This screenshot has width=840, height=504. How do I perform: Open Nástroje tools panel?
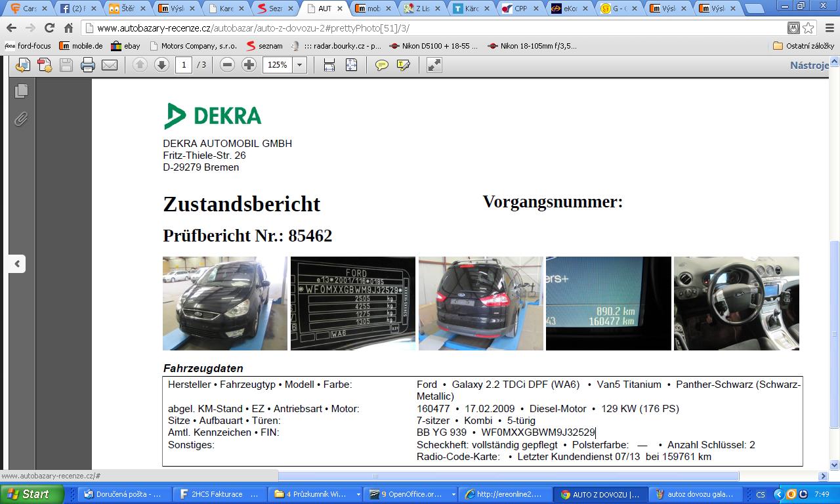click(x=809, y=65)
